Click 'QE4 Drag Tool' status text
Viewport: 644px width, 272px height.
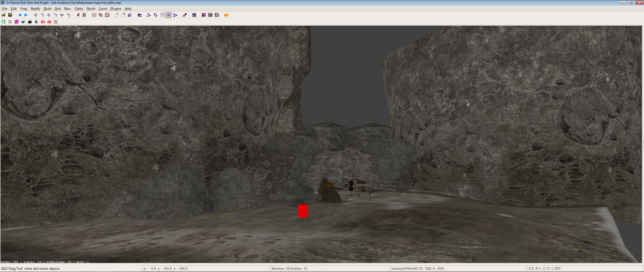pos(13,268)
